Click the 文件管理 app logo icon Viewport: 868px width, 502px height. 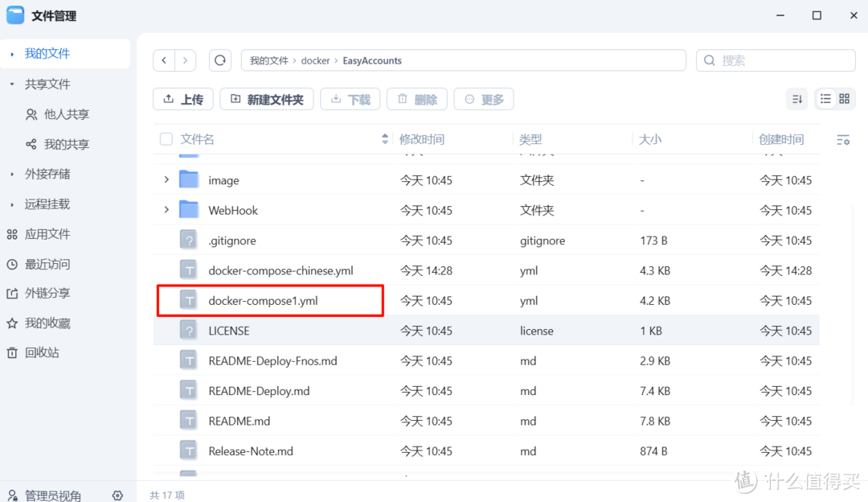pyautogui.click(x=15, y=14)
